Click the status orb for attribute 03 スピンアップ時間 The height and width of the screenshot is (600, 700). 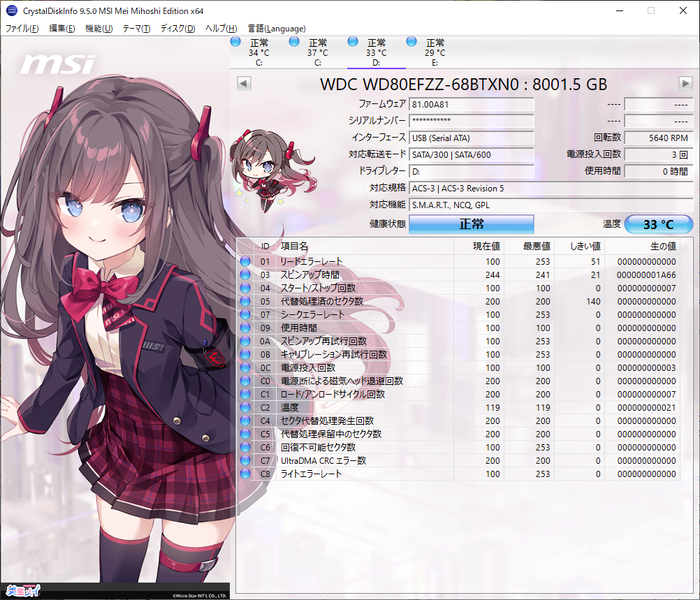[x=245, y=275]
